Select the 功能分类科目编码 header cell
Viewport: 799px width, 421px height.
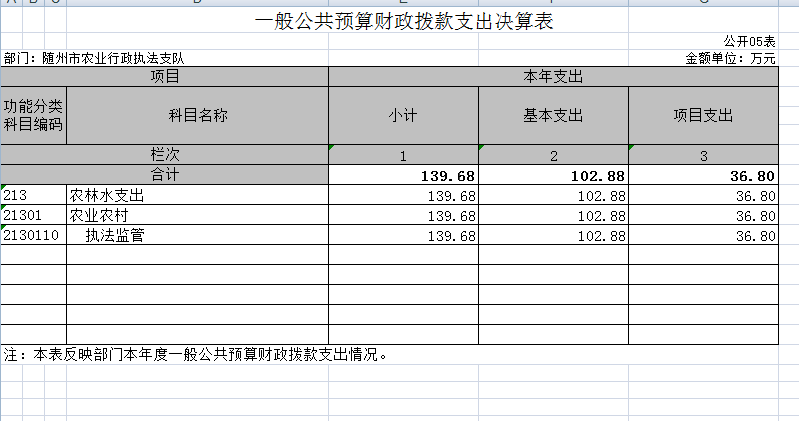(x=34, y=115)
